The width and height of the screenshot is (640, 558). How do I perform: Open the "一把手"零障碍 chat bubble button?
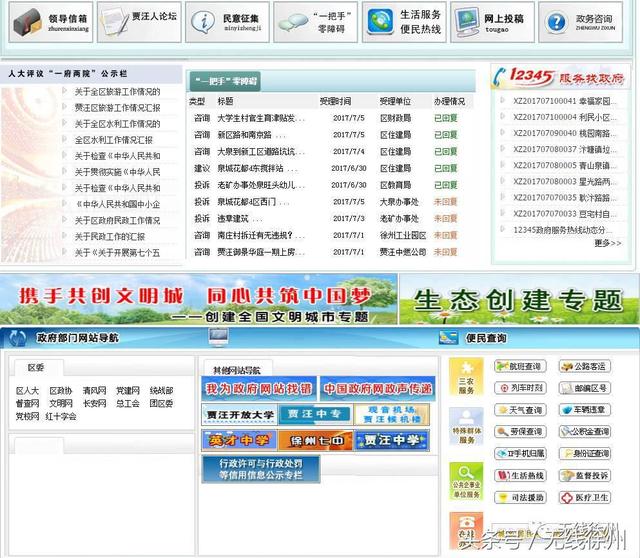click(316, 22)
